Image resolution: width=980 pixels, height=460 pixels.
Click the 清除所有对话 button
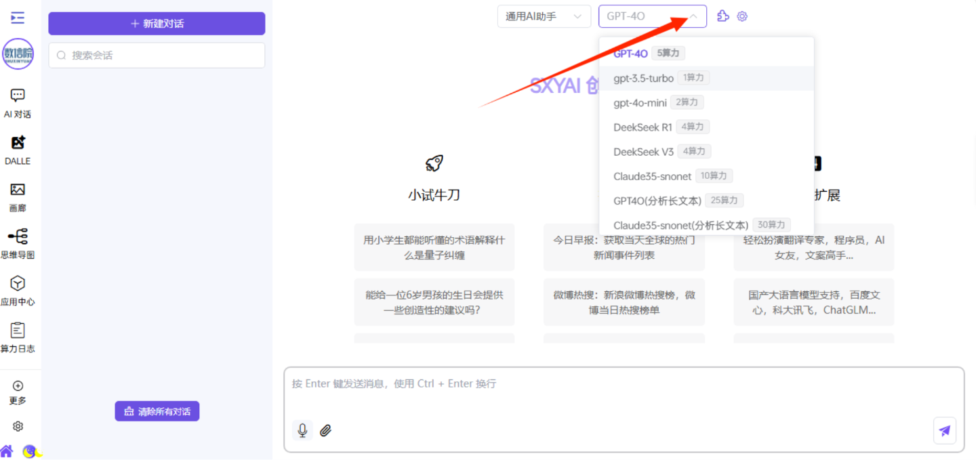[x=157, y=411]
